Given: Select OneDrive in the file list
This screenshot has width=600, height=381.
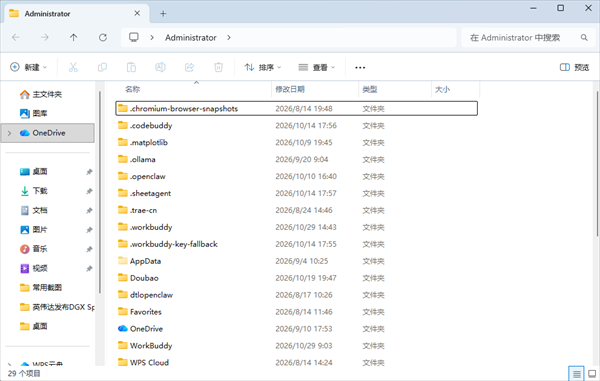Looking at the screenshot, I should (x=297, y=329).
